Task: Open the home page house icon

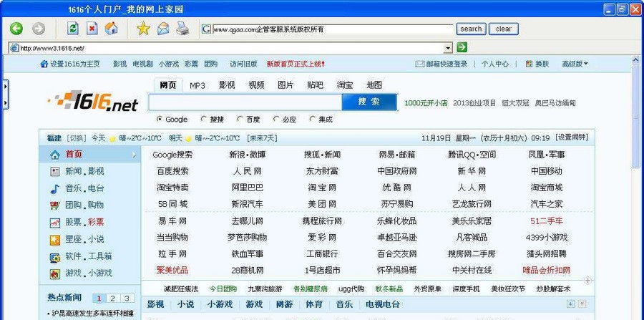Action: tap(111, 29)
